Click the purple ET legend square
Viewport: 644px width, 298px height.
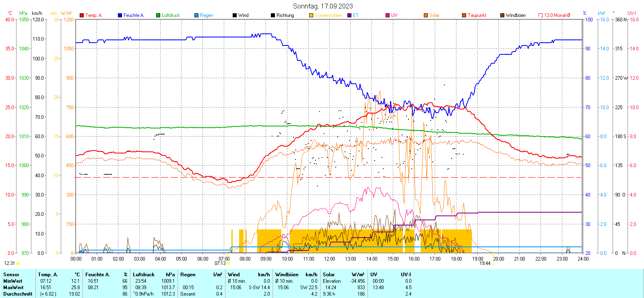(349, 15)
